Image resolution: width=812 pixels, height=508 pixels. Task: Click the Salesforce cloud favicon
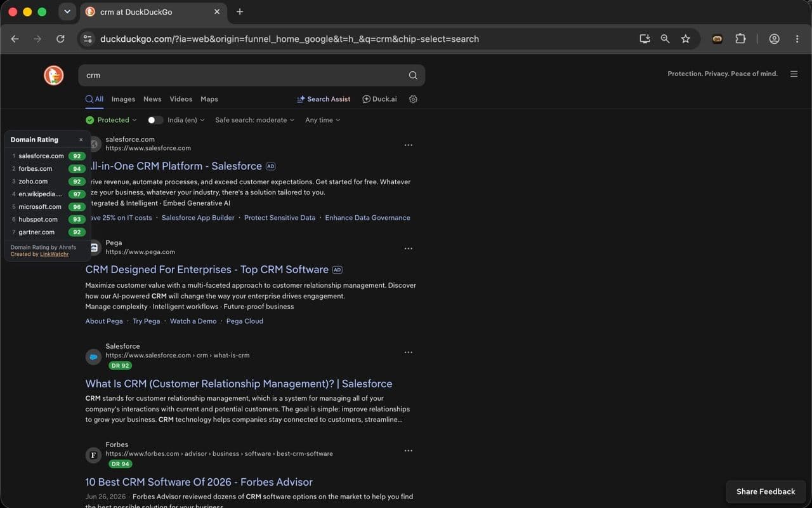pos(93,357)
